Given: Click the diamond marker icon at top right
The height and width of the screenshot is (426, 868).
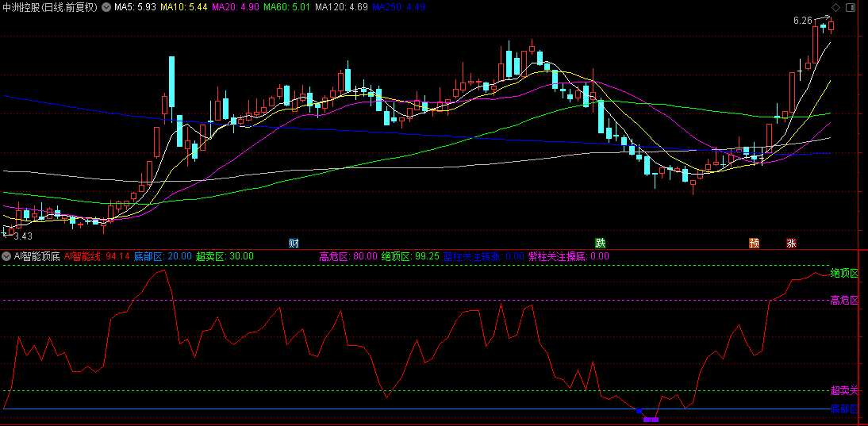Looking at the screenshot, I should (835, 7).
